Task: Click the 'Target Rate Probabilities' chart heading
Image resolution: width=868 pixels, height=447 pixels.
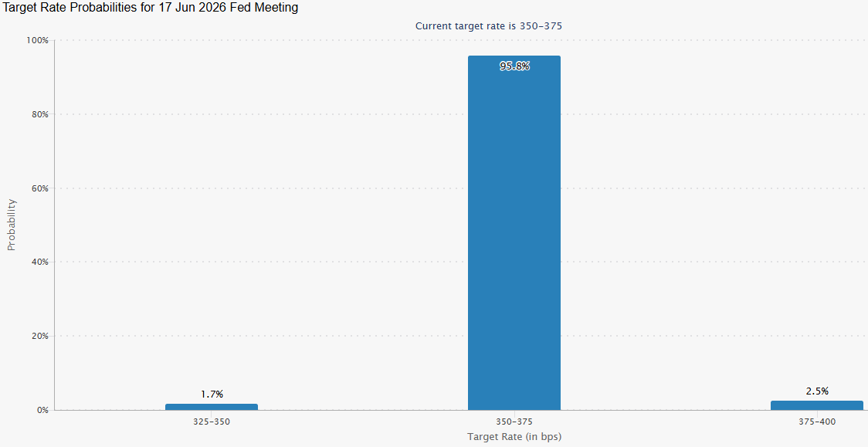Action: click(x=151, y=8)
